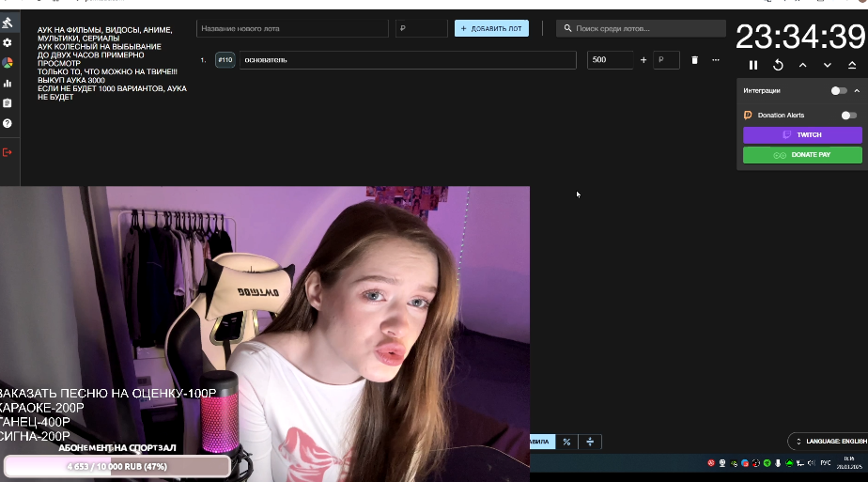
Task: Click the webcam tray icon in taskbar
Action: pos(722,462)
